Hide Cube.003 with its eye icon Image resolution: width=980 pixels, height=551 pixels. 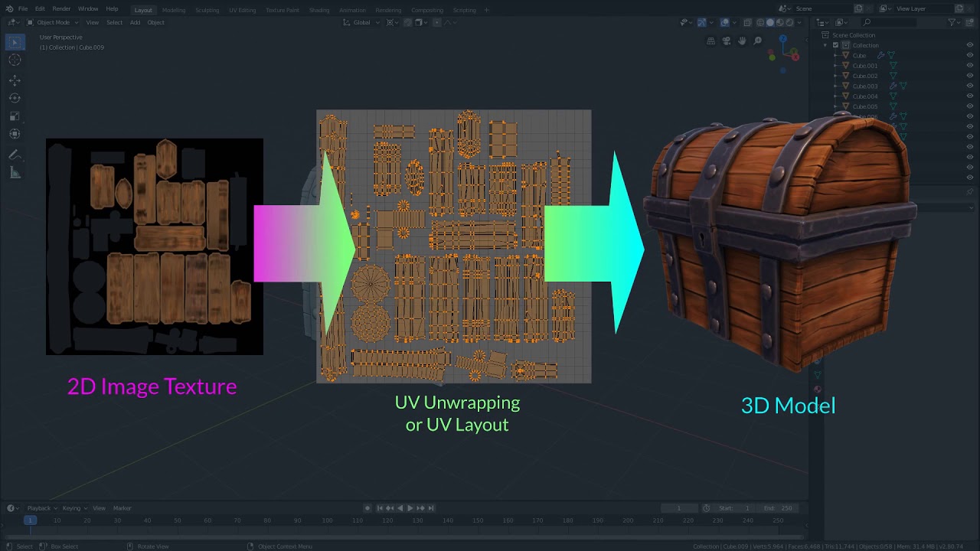tap(970, 86)
